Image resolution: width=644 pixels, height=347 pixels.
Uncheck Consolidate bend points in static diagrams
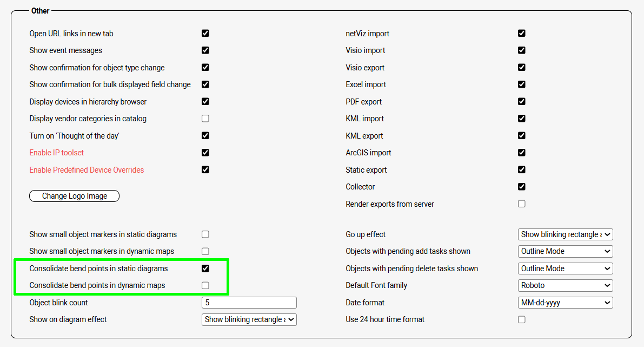[x=205, y=269]
